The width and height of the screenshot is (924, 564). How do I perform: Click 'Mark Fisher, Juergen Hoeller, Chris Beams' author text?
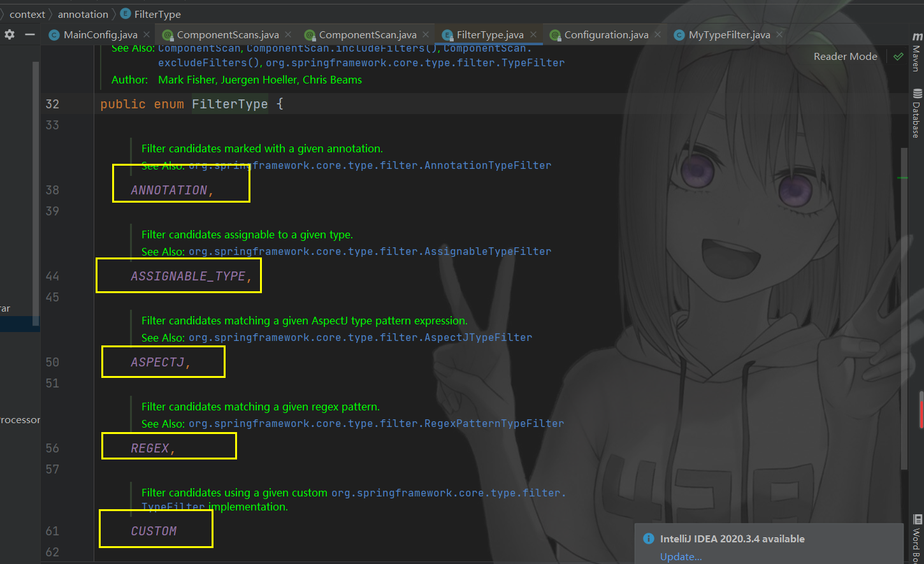tap(260, 80)
